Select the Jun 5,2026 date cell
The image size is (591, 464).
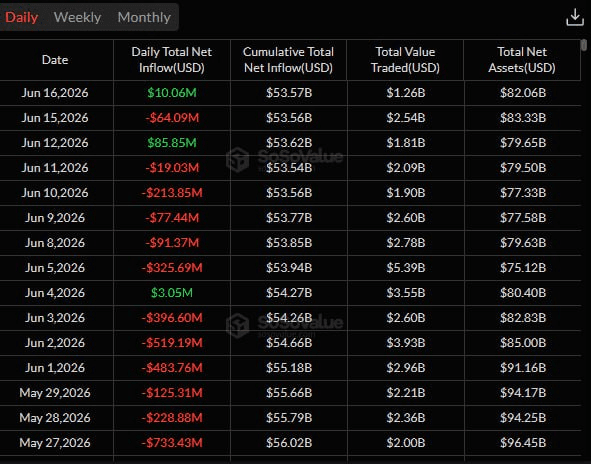[x=55, y=268]
